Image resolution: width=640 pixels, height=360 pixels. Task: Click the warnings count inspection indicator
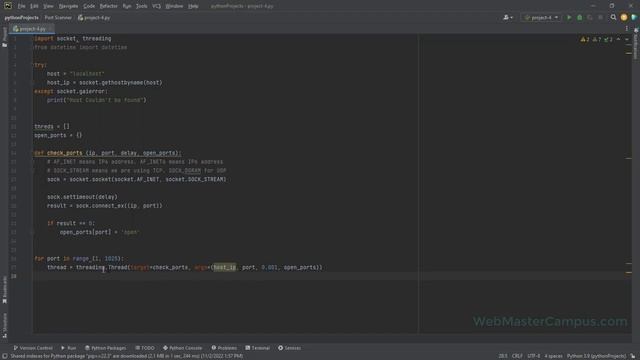(585, 39)
